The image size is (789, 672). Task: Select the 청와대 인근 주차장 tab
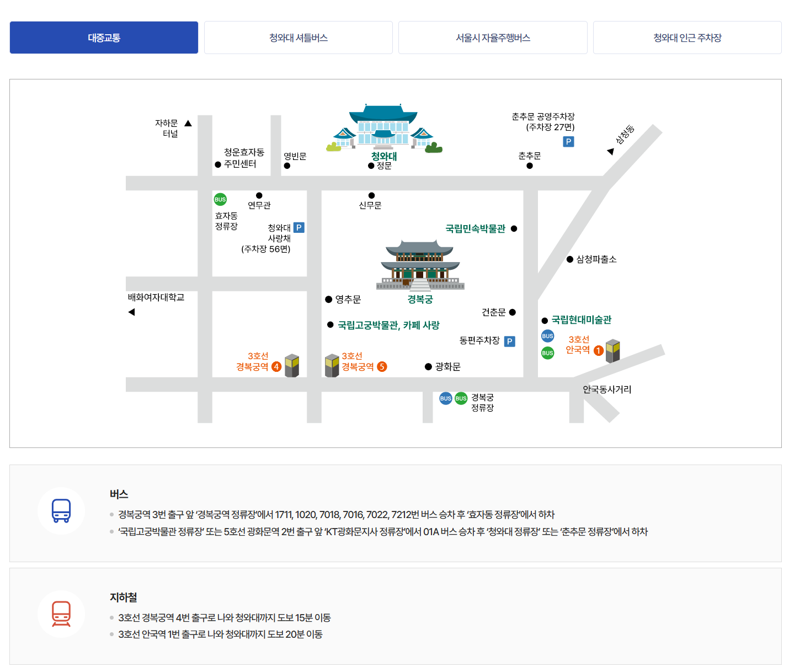pos(687,37)
